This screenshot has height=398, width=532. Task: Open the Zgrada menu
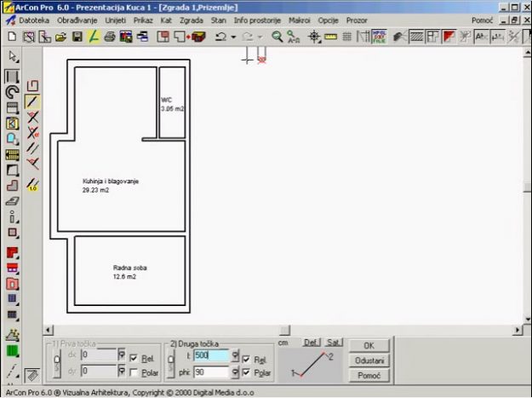pos(192,20)
